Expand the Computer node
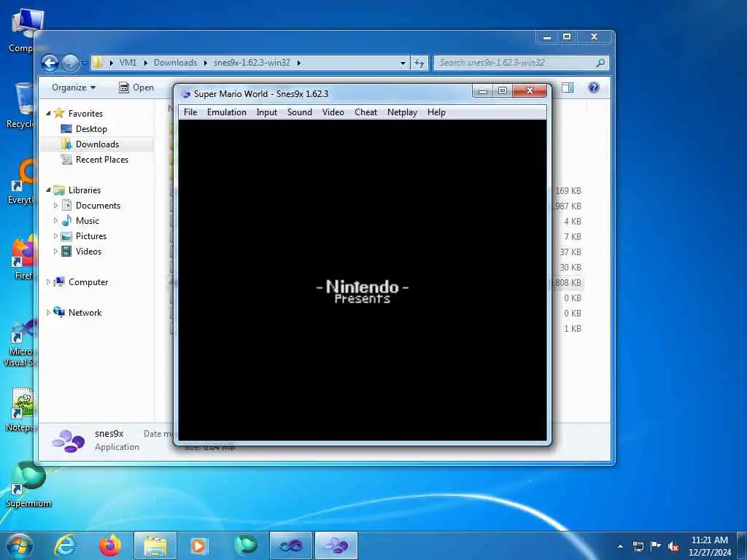Viewport: 747px width, 560px height. click(x=48, y=282)
